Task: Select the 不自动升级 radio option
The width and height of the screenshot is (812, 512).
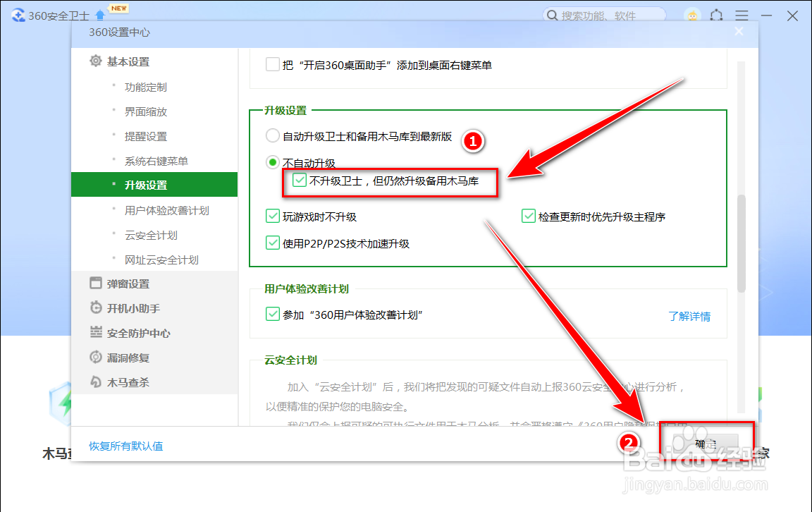Action: [x=272, y=163]
